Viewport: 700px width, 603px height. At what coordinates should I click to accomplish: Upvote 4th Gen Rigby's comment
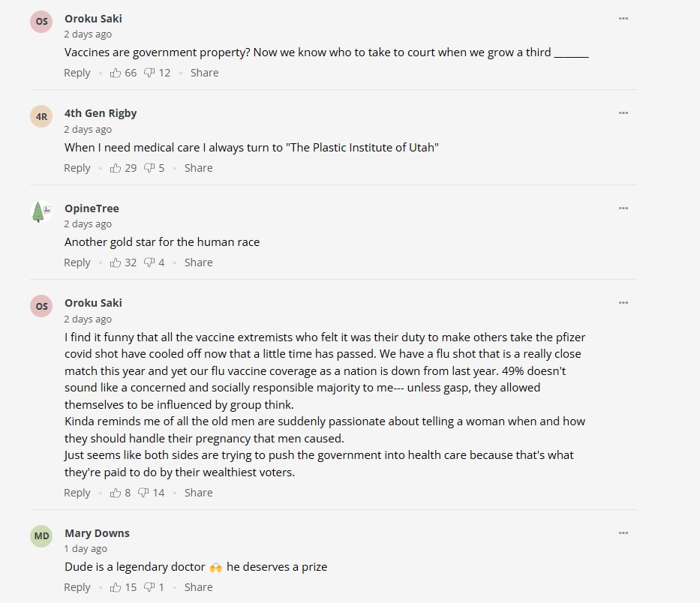(116, 168)
